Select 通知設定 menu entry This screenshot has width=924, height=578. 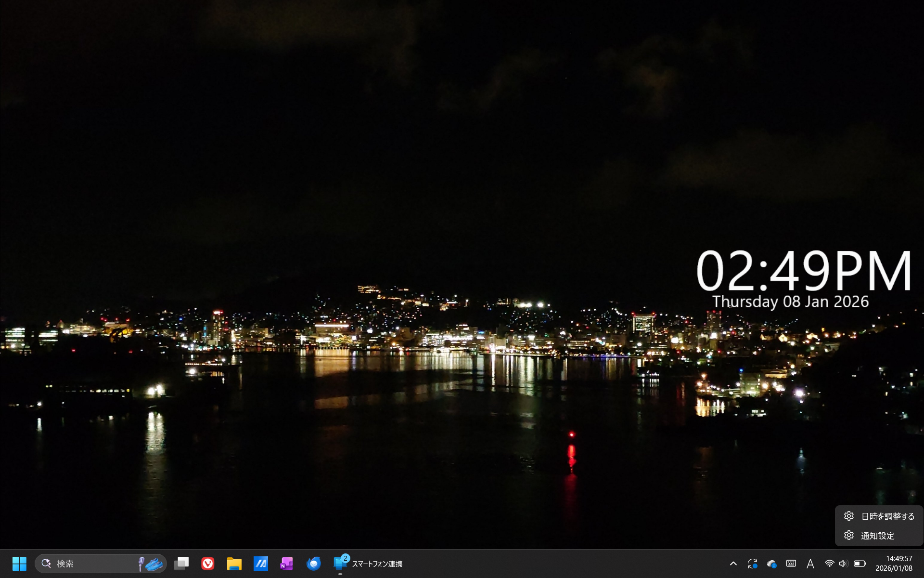point(879,536)
